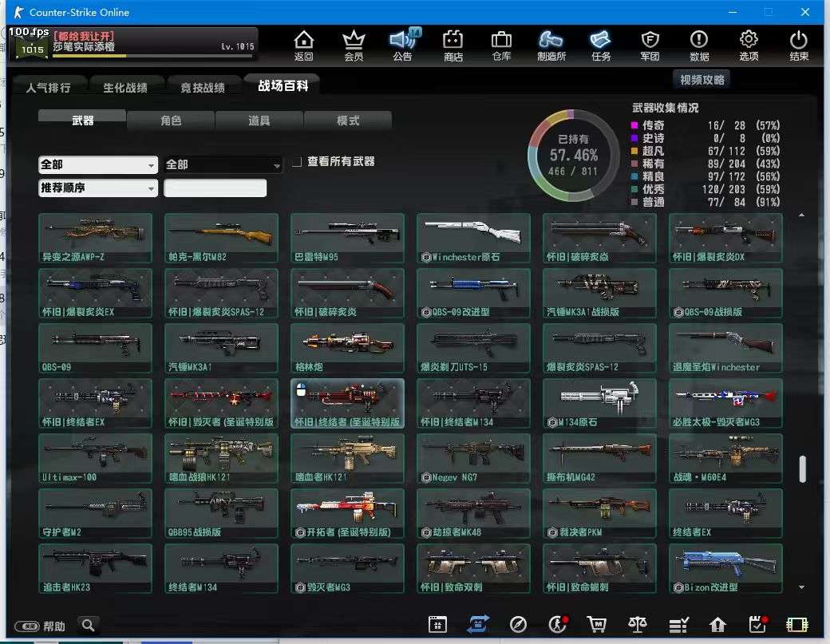Open the 公告 announcements speaker icon
Image resolution: width=830 pixels, height=644 pixels.
click(403, 45)
